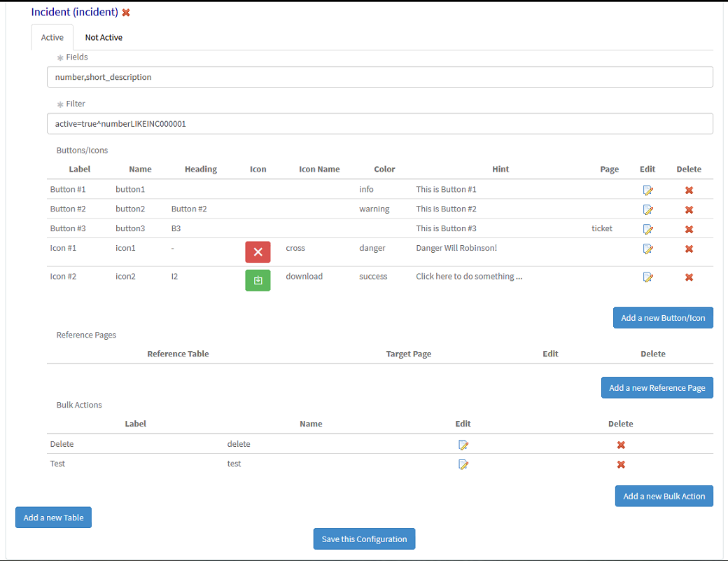728x561 pixels.
Task: Select the Active tab
Action: click(52, 37)
